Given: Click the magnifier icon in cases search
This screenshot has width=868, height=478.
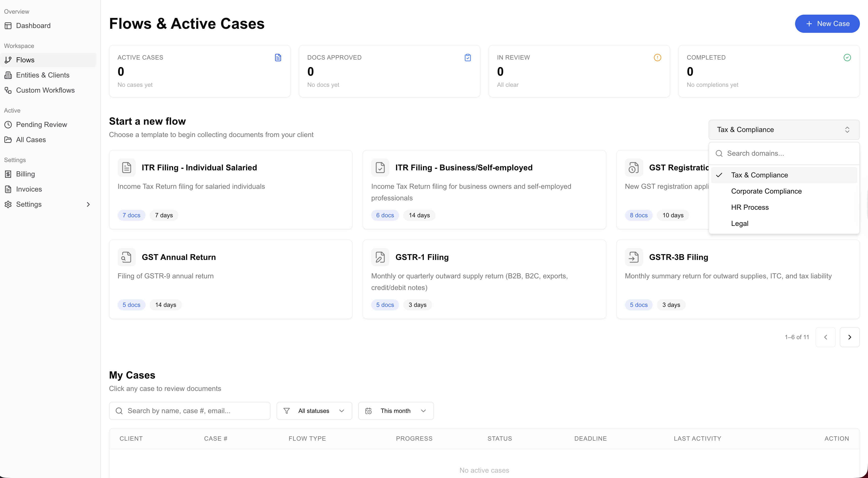Looking at the screenshot, I should coord(119,411).
